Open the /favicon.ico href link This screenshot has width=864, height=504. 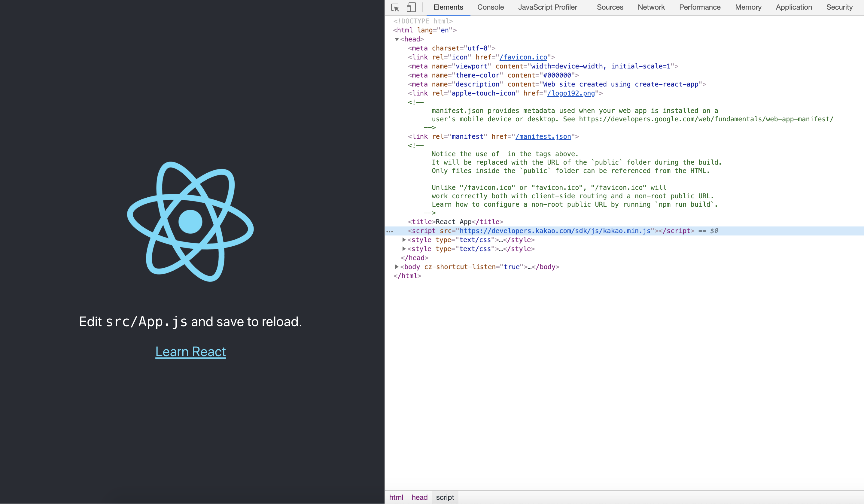click(523, 57)
